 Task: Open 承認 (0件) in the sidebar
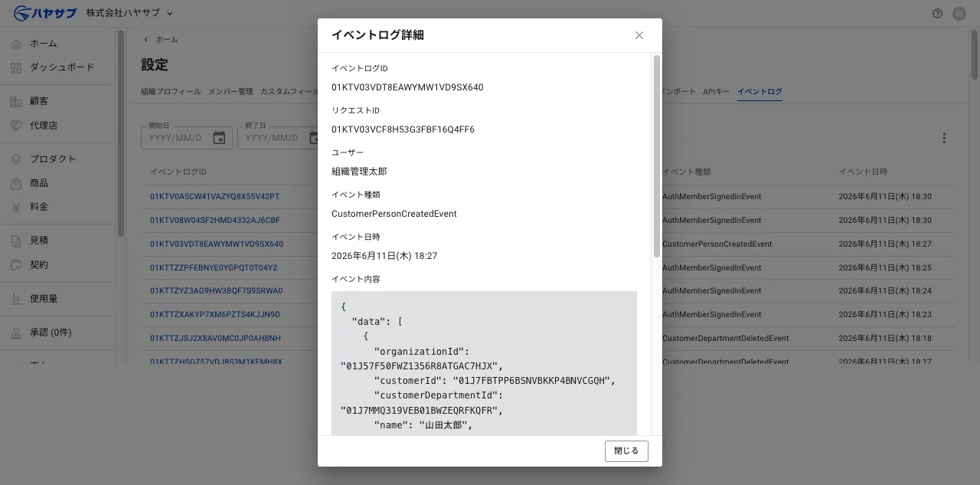(57, 333)
